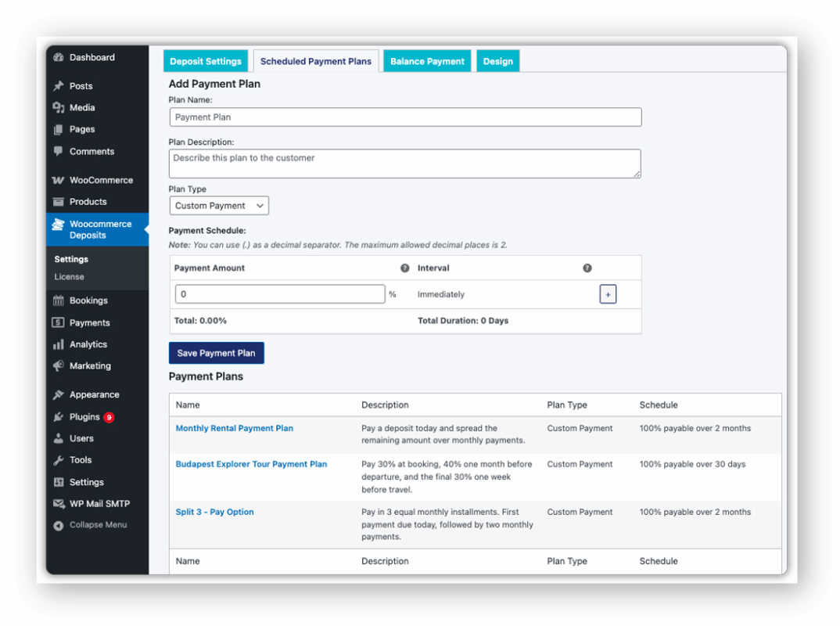Click the top Plan Type column header
Viewport: 840px width, 626px height.
pos(567,405)
